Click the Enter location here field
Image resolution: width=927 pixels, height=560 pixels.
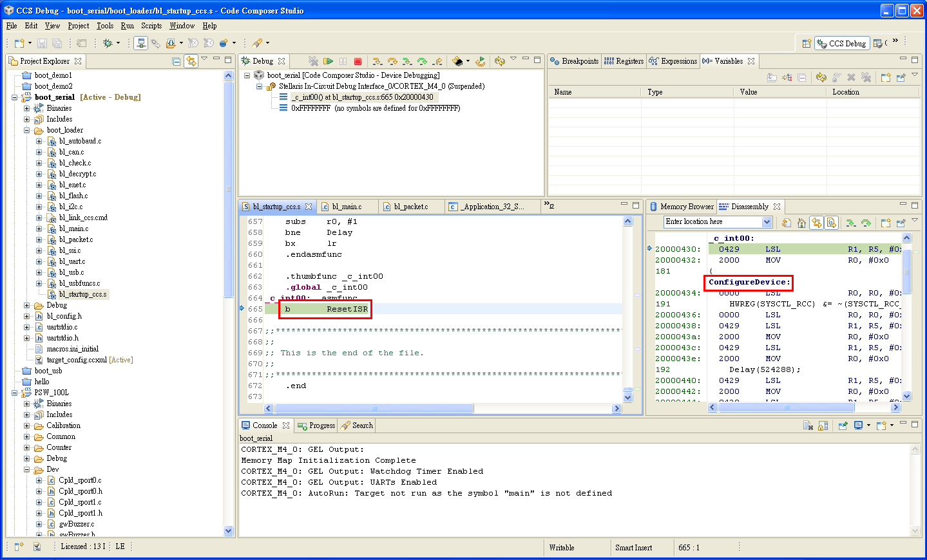[x=712, y=222]
